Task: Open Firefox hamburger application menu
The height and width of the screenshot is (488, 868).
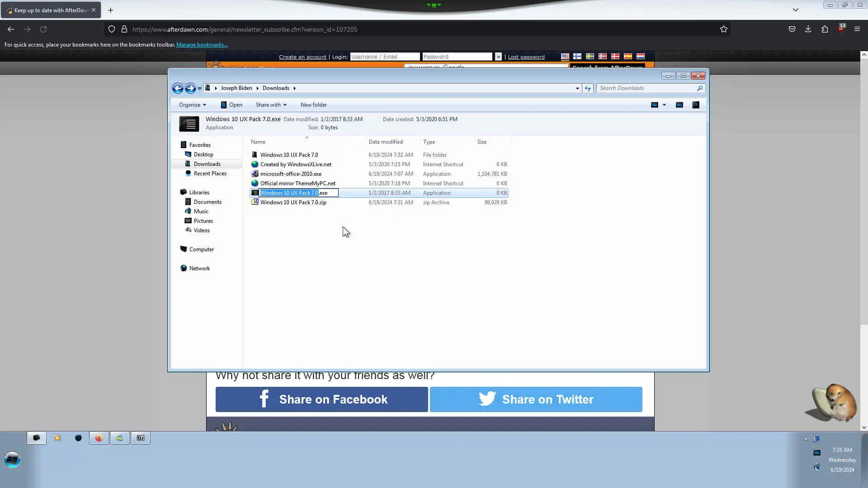Action: tap(857, 29)
